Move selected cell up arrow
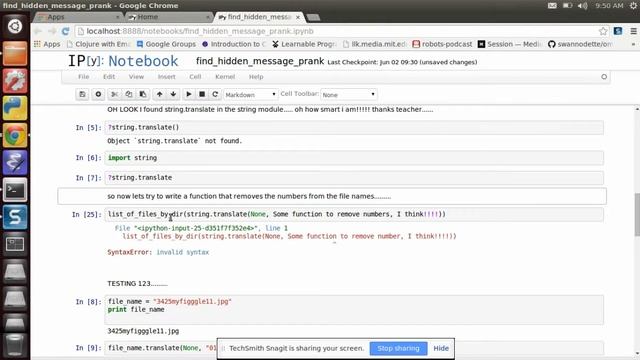The height and width of the screenshot is (360, 640). [x=160, y=94]
